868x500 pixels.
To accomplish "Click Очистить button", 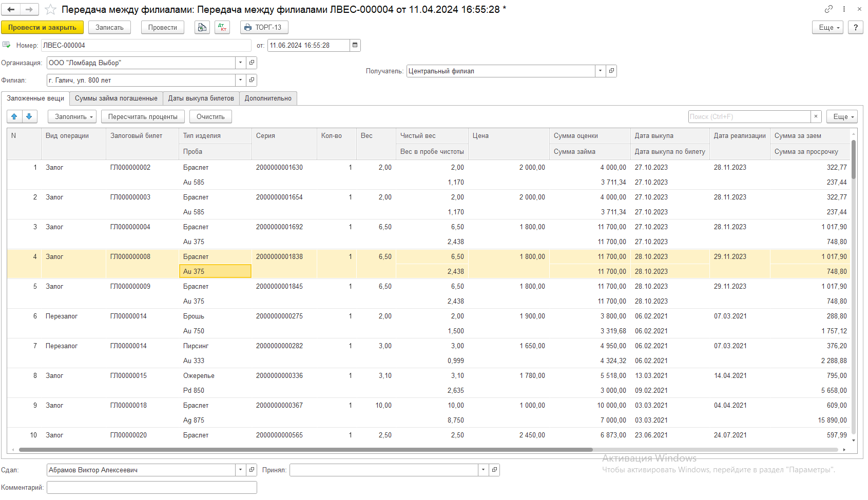I will 210,116.
